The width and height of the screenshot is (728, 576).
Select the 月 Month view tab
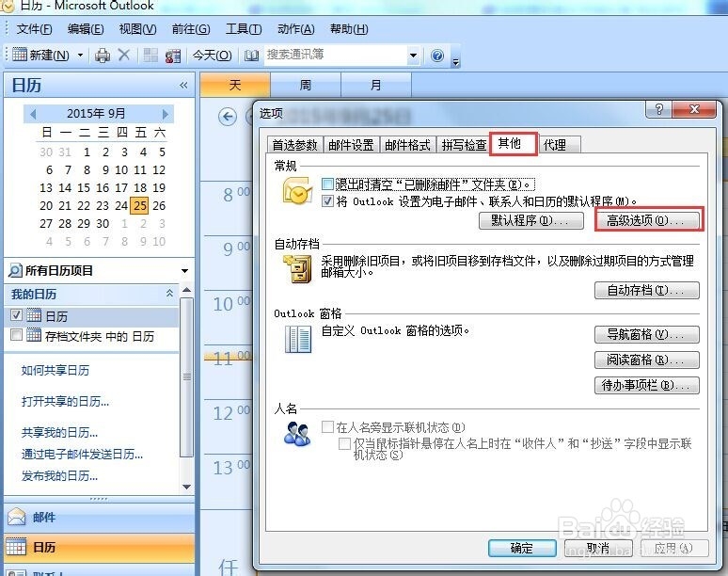coord(376,85)
